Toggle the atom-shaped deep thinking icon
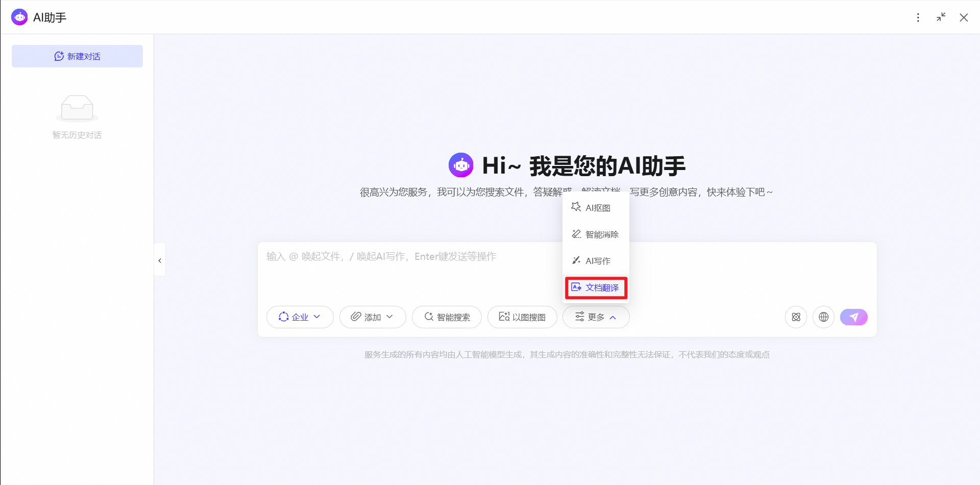The width and height of the screenshot is (980, 485). point(796,317)
